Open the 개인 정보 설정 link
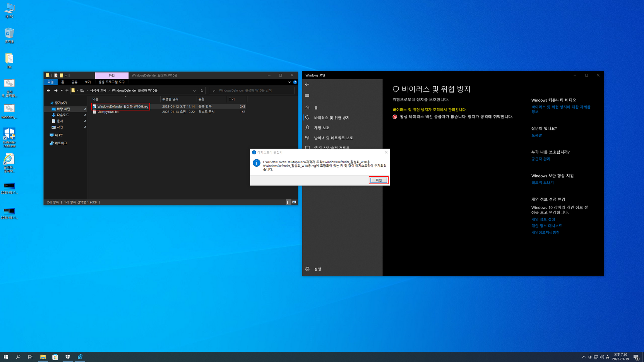 (543, 219)
